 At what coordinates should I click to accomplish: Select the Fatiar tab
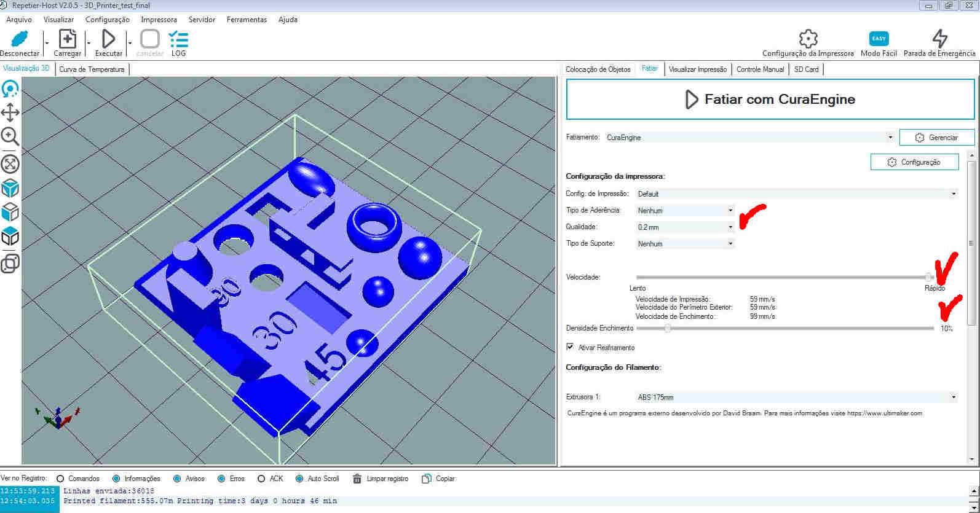point(649,68)
